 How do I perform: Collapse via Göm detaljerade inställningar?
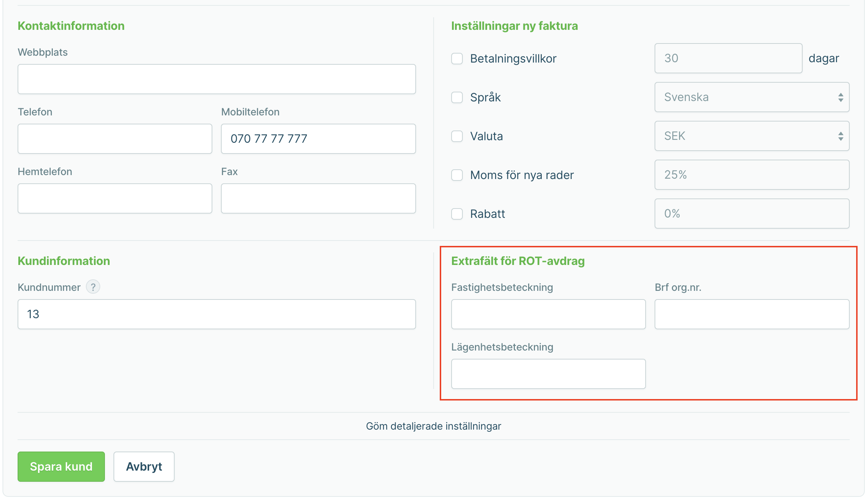click(433, 426)
